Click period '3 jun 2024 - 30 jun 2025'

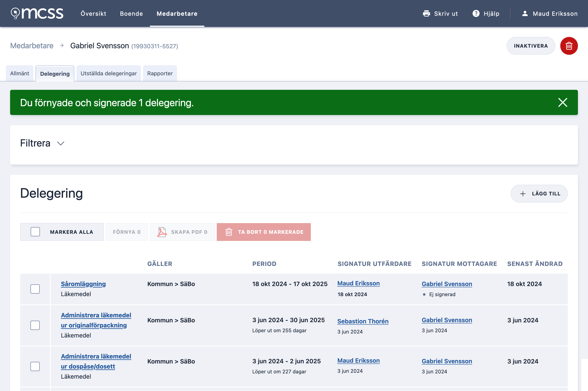tap(288, 320)
